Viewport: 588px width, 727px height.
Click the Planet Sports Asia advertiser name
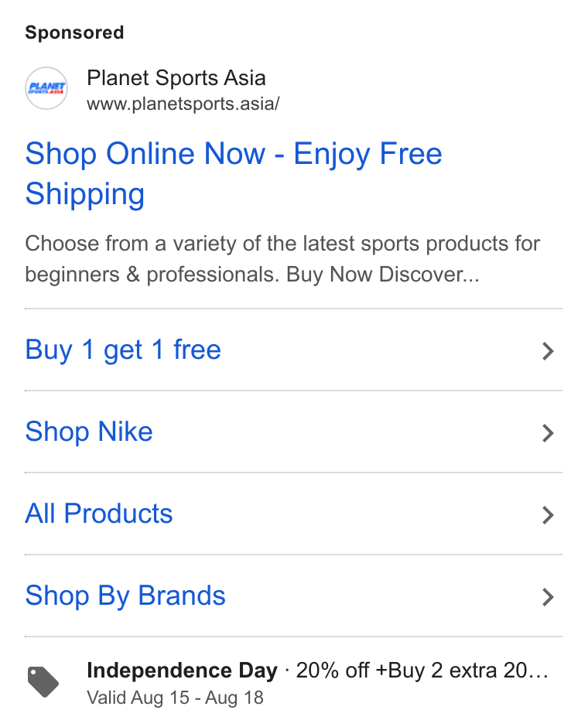pyautogui.click(x=176, y=78)
